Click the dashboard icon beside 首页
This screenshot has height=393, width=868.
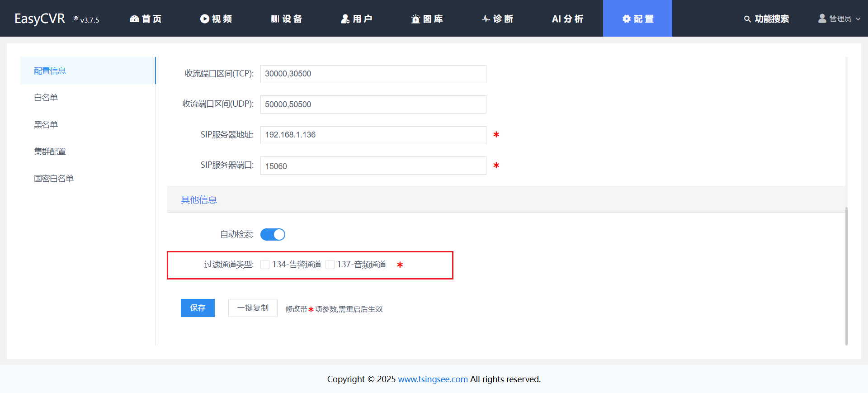[134, 19]
